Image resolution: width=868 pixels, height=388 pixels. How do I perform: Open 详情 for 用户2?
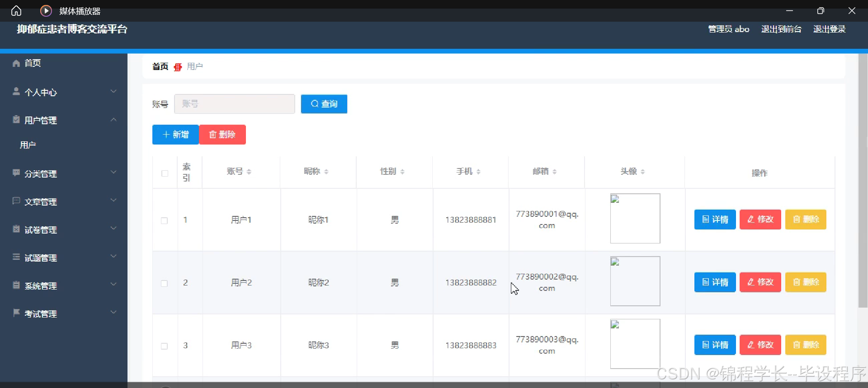point(715,282)
